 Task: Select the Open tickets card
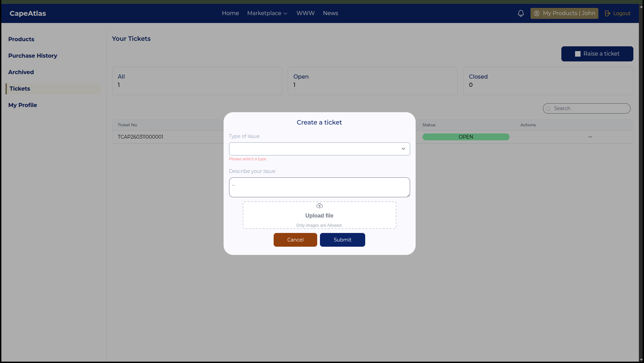372,81
